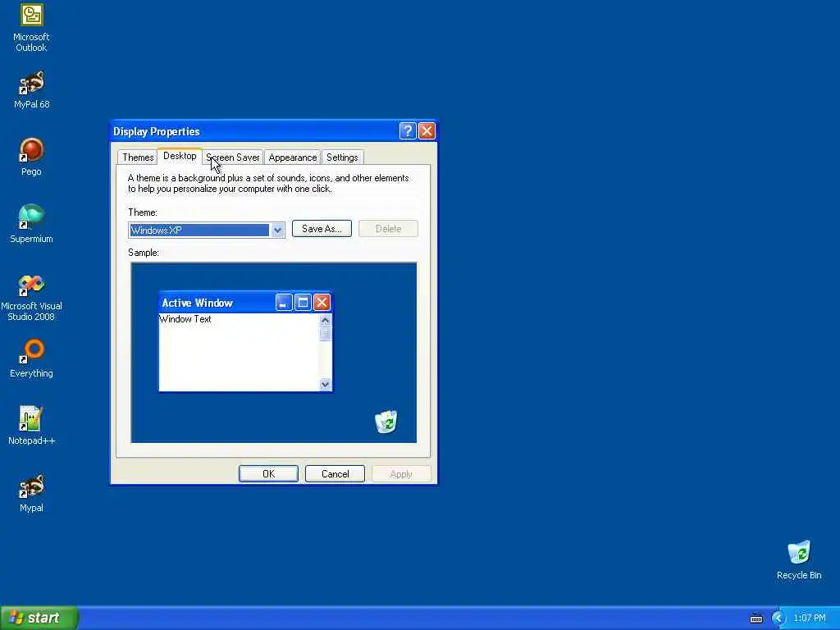Switch to the Appearance tab
Image resolution: width=840 pixels, height=630 pixels.
[293, 157]
